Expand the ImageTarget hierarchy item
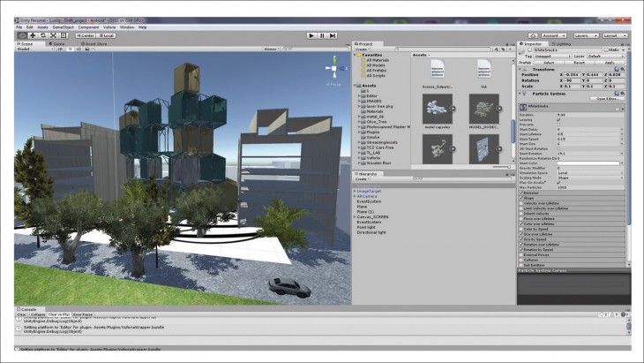644x363 pixels. [355, 191]
